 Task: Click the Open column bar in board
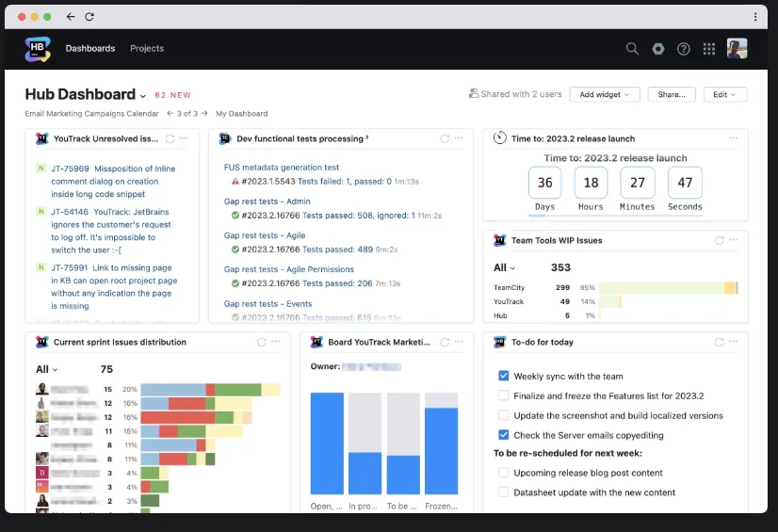click(x=327, y=443)
